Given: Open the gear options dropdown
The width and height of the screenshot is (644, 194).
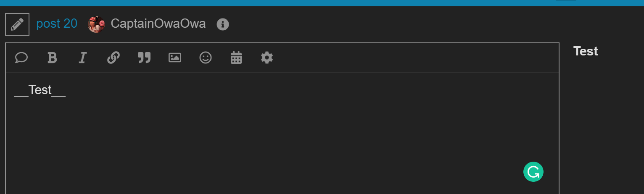Looking at the screenshot, I should pos(267,58).
